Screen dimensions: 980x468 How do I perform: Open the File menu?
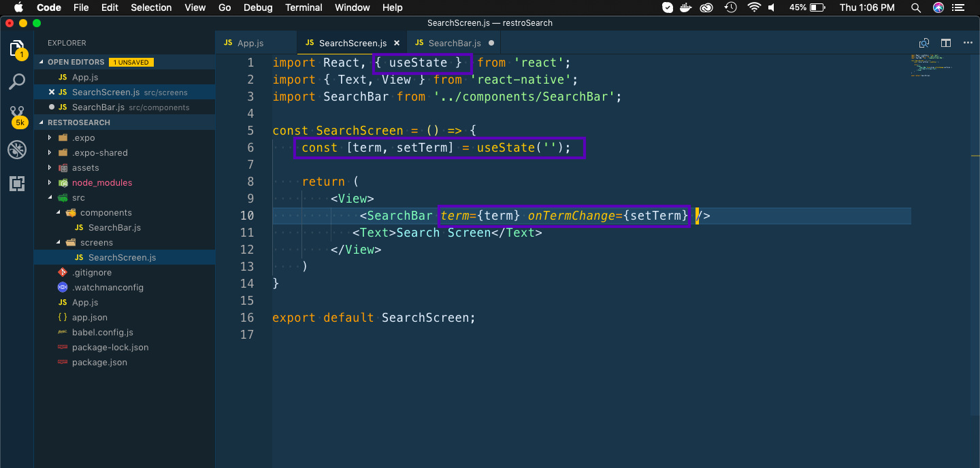pyautogui.click(x=81, y=7)
